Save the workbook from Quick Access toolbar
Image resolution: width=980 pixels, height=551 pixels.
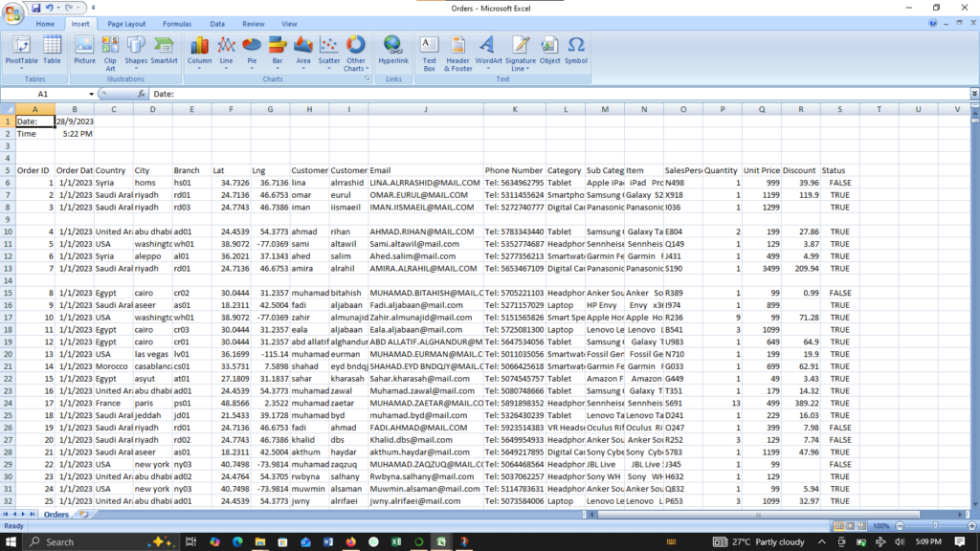[x=35, y=8]
